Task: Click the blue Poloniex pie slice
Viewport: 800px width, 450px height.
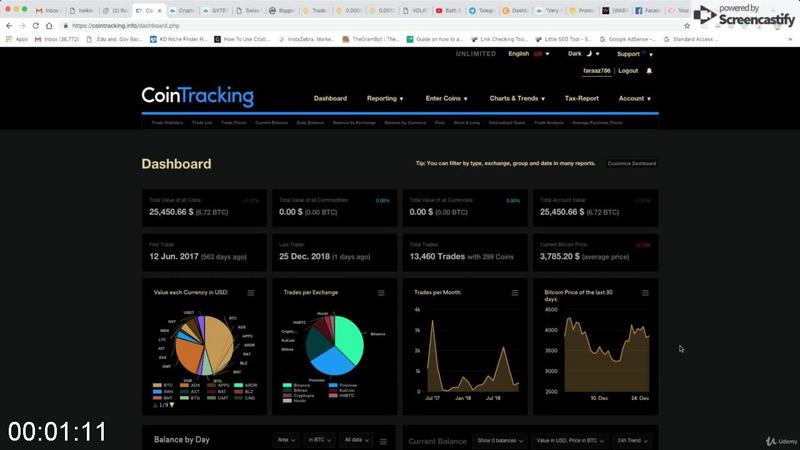Action: pyautogui.click(x=330, y=361)
